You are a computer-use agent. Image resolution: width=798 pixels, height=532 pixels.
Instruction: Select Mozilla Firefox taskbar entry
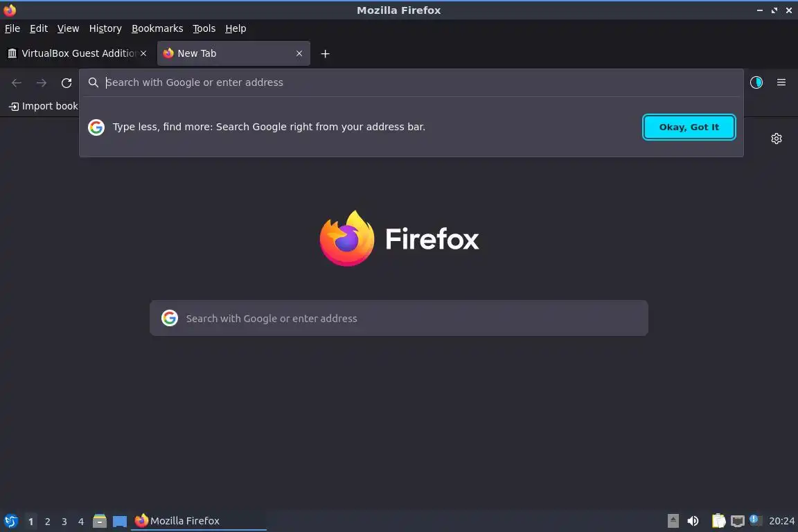pyautogui.click(x=199, y=521)
